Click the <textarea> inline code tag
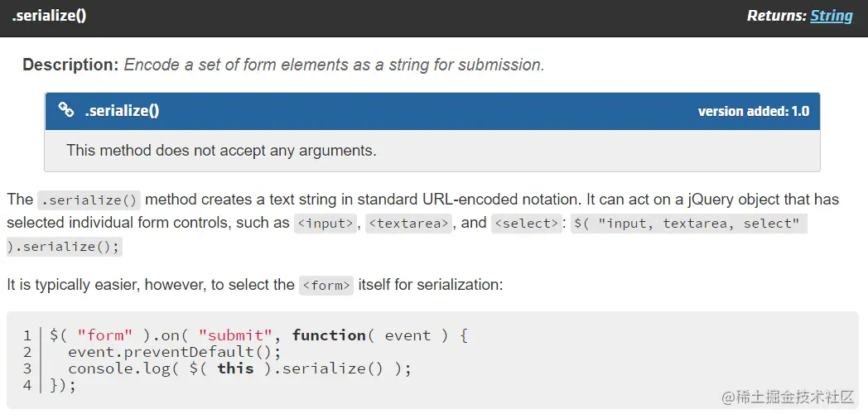The image size is (868, 419). [x=409, y=223]
